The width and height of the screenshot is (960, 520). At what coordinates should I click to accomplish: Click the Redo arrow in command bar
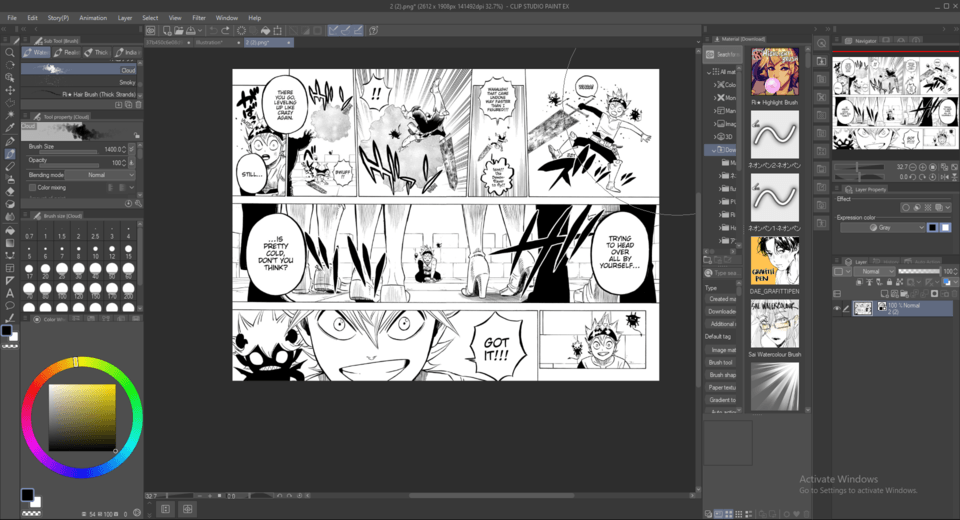pos(225,30)
